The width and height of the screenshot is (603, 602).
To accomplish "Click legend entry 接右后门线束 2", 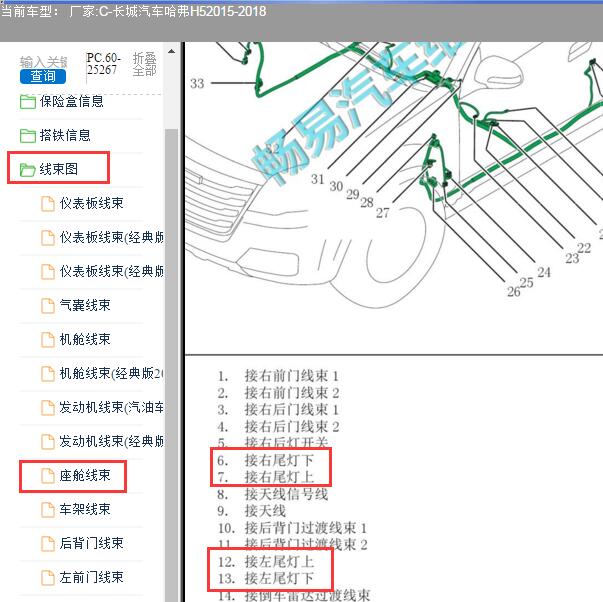I will click(292, 427).
